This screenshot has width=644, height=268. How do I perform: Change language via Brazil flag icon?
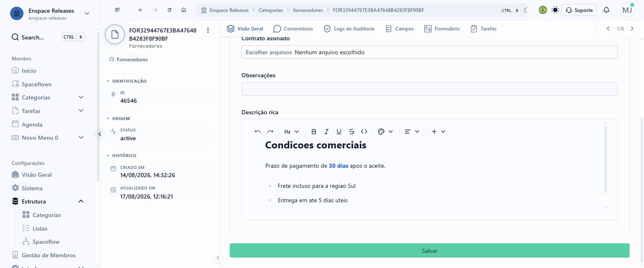point(543,10)
